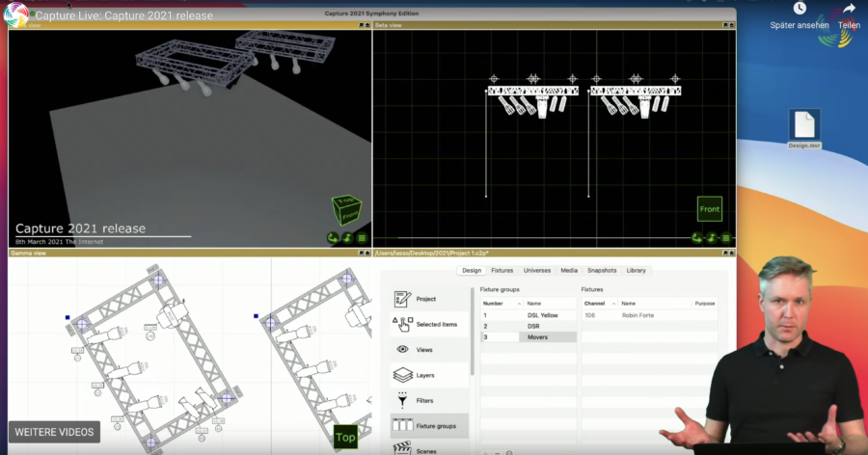The width and height of the screenshot is (868, 455).
Task: Open the video title Capture Live link
Action: pos(124,15)
